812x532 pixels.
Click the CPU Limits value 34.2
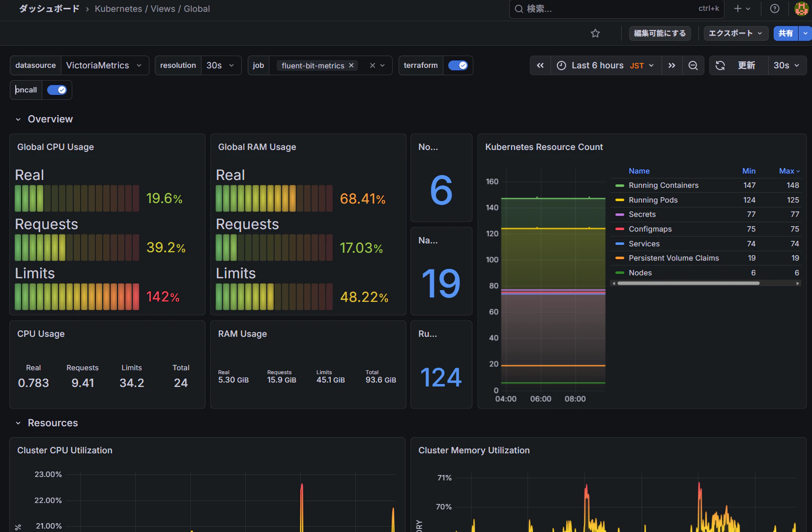point(132,383)
